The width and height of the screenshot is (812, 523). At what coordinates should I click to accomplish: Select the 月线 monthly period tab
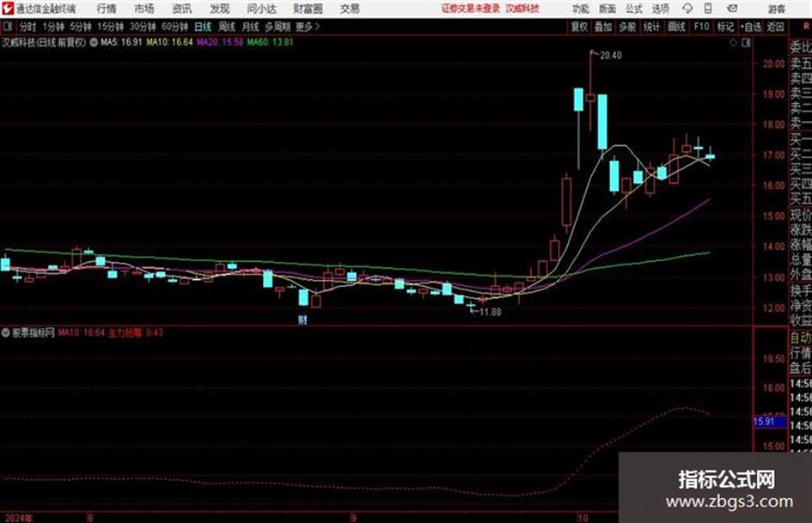coord(250,27)
